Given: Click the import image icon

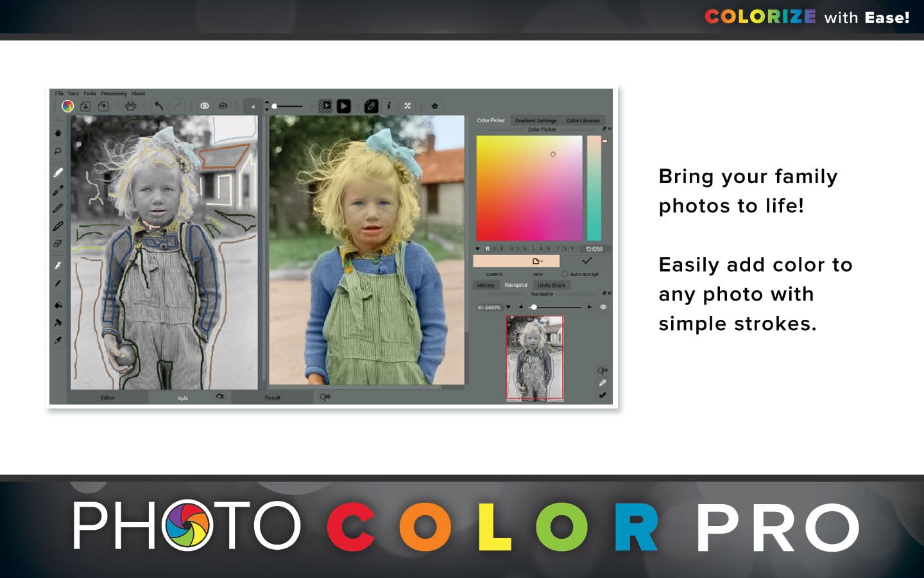Looking at the screenshot, I should pyautogui.click(x=85, y=106).
